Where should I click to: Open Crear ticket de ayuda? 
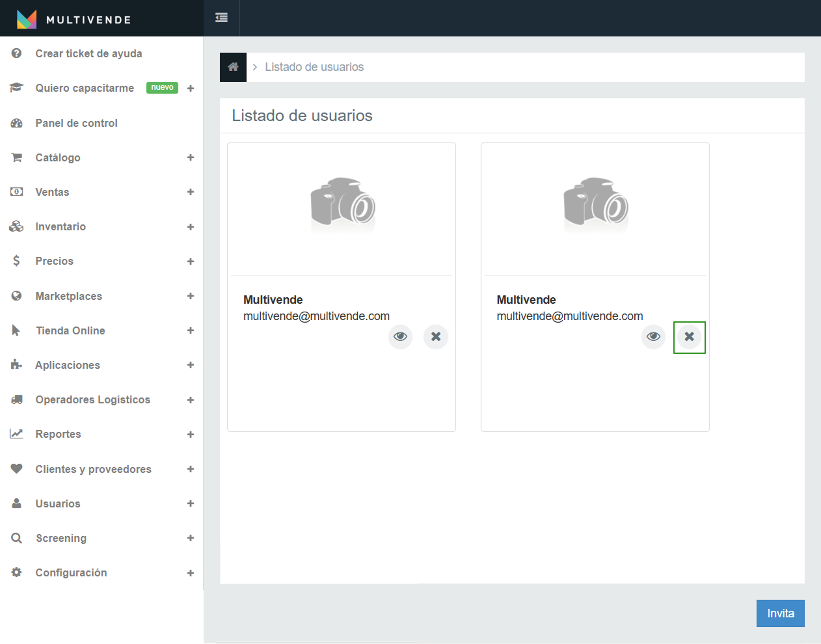coord(88,53)
